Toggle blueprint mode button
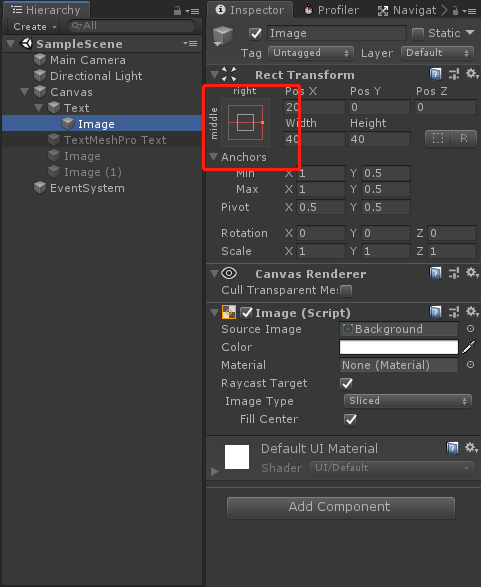 click(x=438, y=139)
